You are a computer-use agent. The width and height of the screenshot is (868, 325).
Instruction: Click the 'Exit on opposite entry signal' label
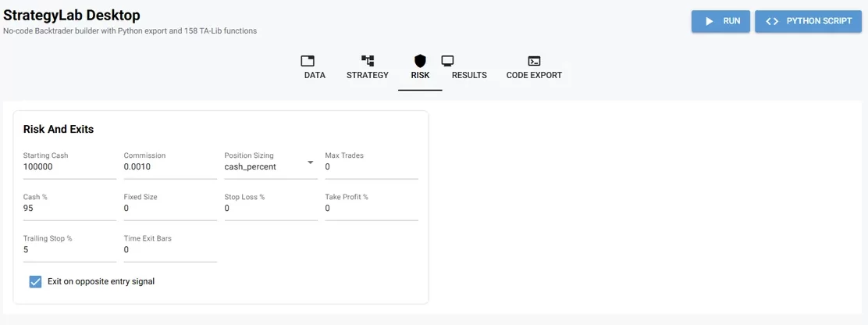101,282
